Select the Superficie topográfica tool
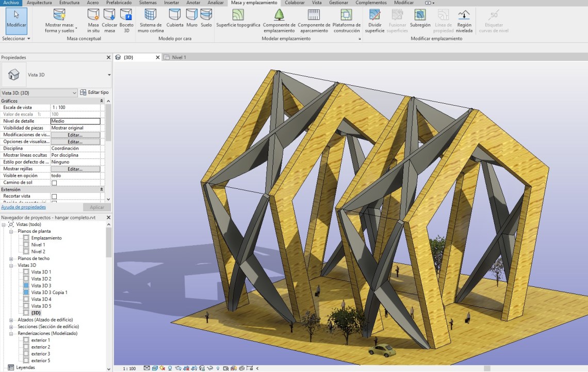Viewport: 588px width, 372px height. point(238,15)
